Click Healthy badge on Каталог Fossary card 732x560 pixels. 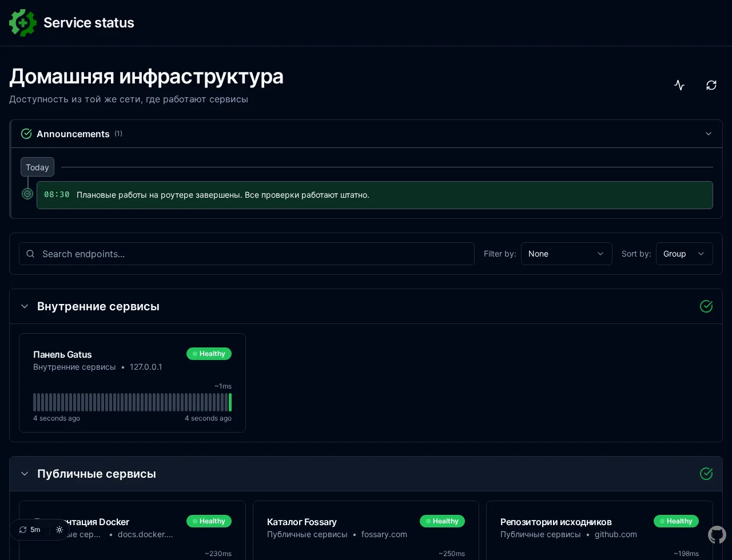pos(442,521)
